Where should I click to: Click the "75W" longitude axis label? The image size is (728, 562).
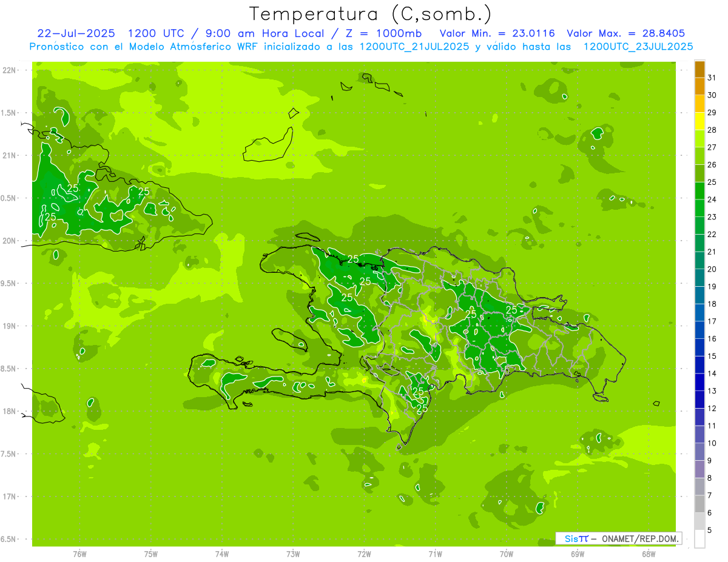(x=151, y=554)
